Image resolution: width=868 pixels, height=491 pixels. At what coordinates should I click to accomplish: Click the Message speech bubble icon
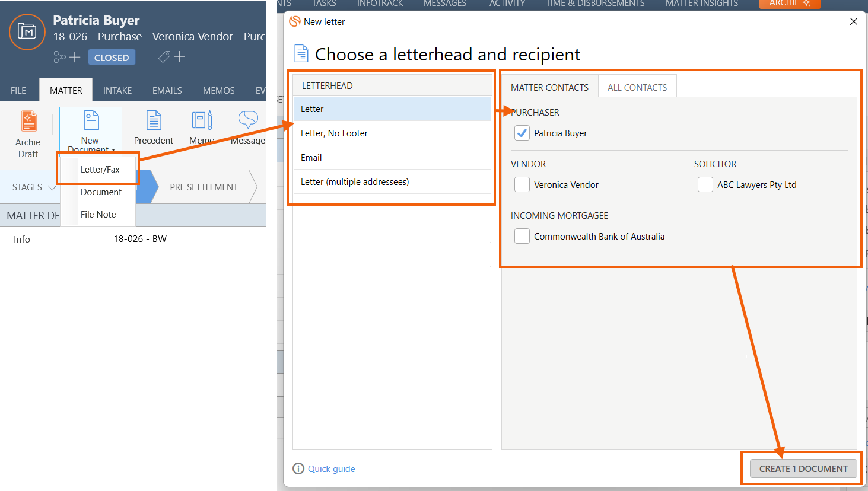pos(248,120)
